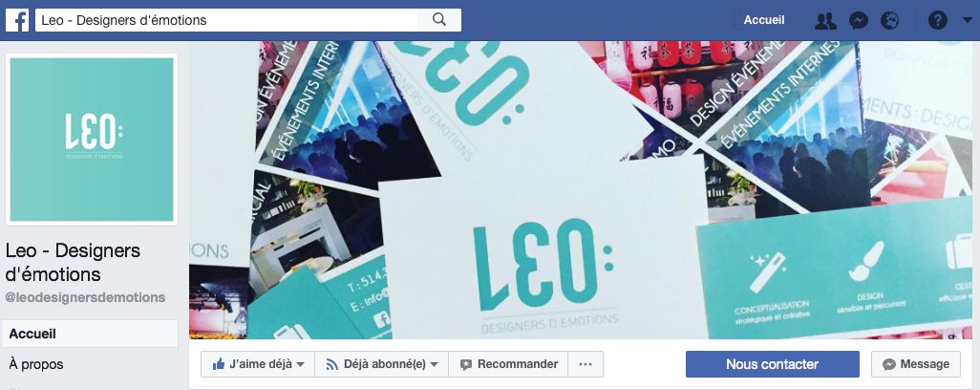Click the Leo page profile picture
Viewport: 980px width, 390px height.
(x=92, y=140)
